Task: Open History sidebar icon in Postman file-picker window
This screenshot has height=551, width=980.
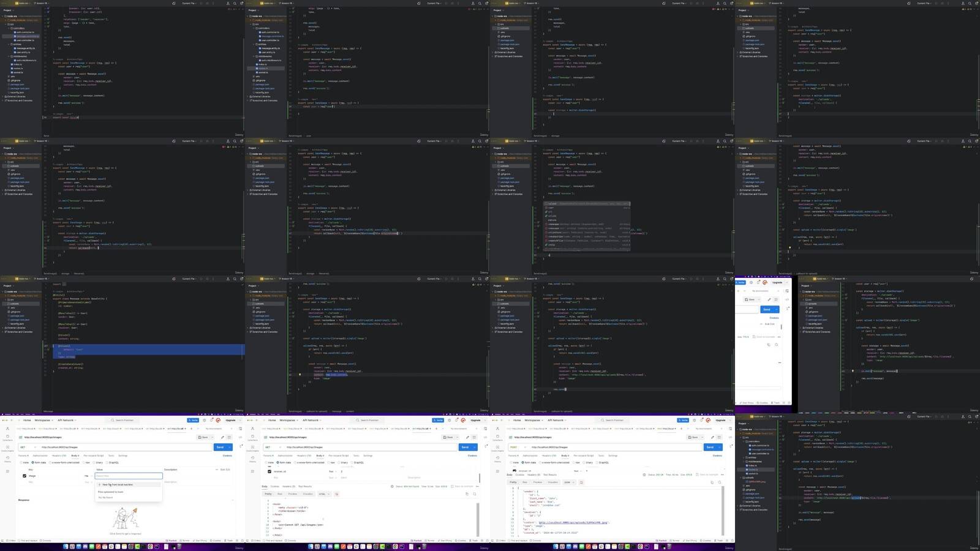Action: coord(7,459)
